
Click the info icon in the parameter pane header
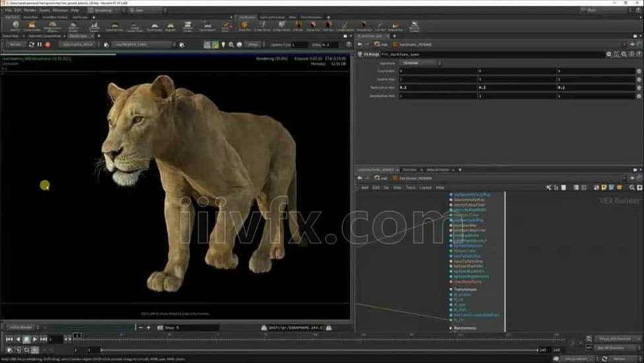631,54
